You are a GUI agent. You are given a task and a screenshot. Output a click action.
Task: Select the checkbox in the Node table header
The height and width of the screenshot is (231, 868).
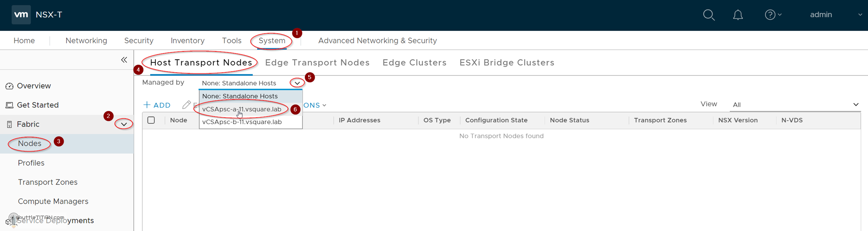[x=151, y=120]
